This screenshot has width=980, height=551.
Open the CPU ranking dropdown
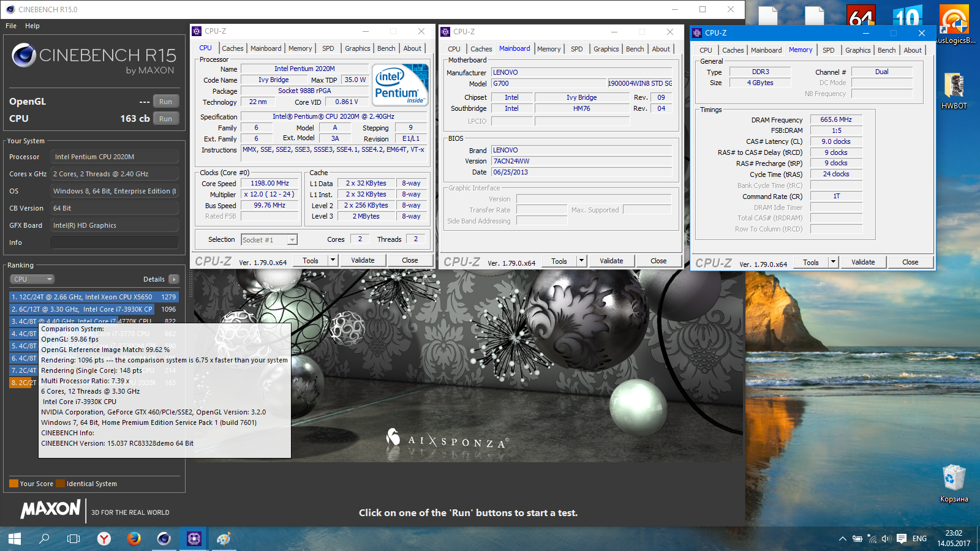tap(32, 279)
